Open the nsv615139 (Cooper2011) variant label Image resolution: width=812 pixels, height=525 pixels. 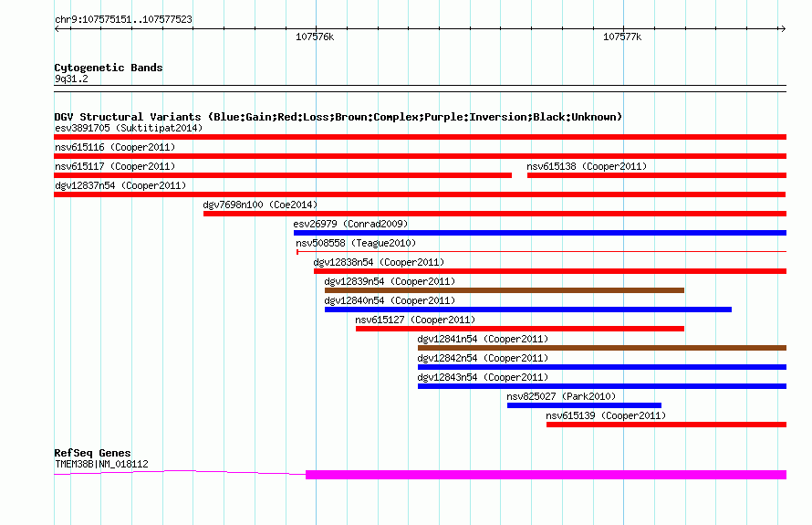click(606, 415)
